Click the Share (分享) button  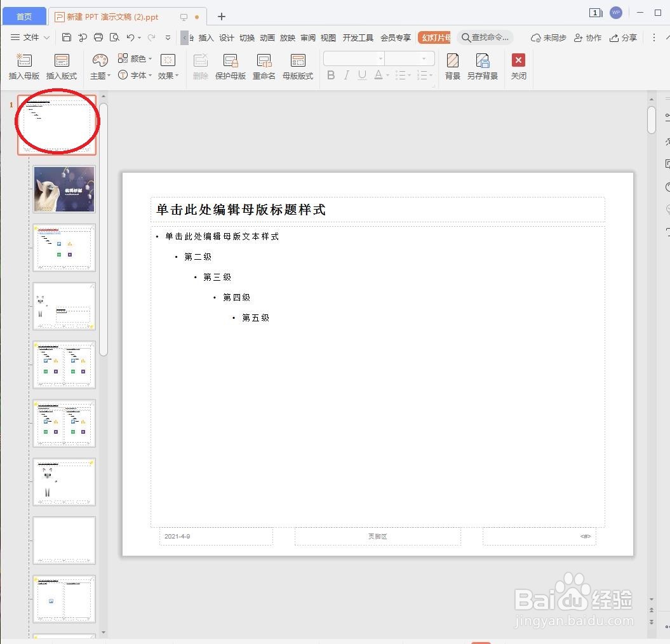[623, 38]
